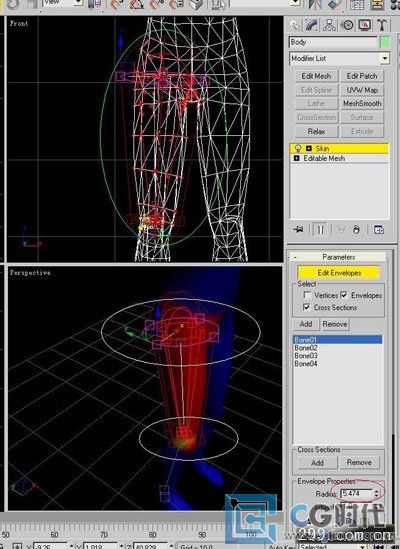This screenshot has height=549, width=400.
Task: Expand the Editable Mesh sub-objects
Action: 297,158
